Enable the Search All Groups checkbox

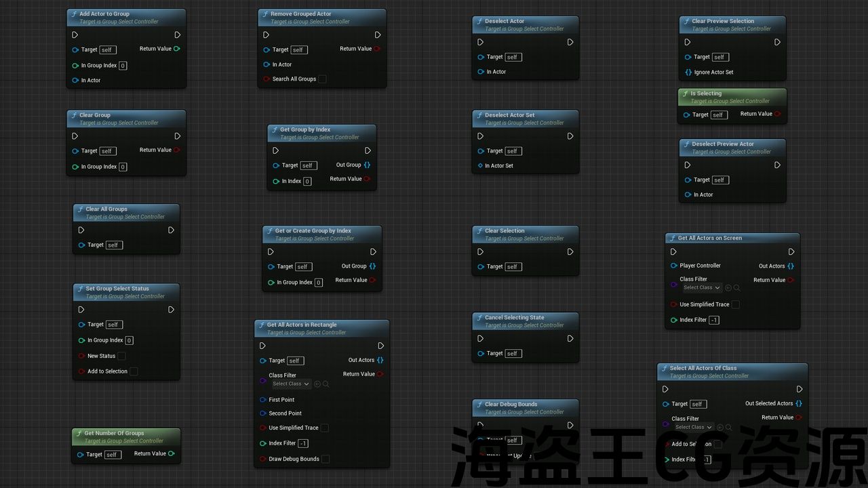coord(322,79)
